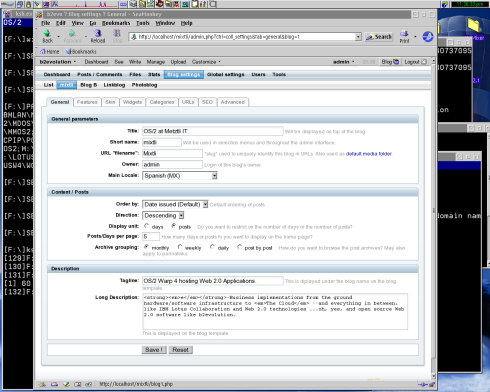Viewport: 490px width, 392px height.
Task: Expand the Customize menu
Action: coord(206,62)
